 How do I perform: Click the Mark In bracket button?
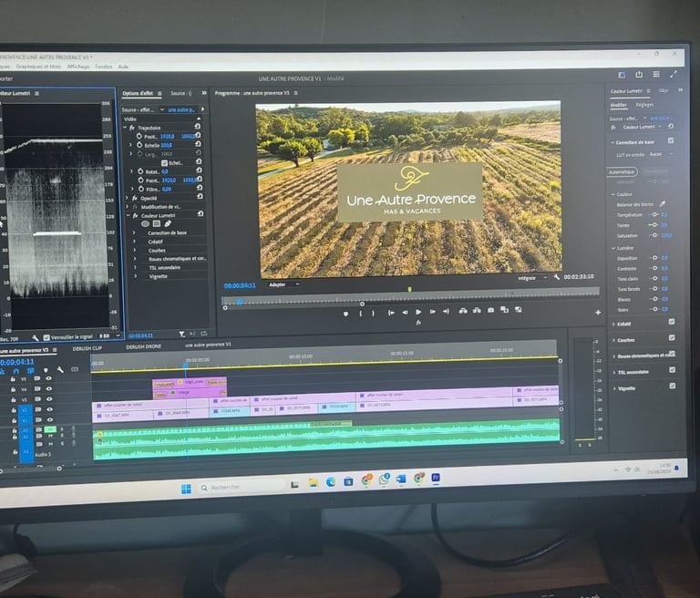[x=361, y=314]
